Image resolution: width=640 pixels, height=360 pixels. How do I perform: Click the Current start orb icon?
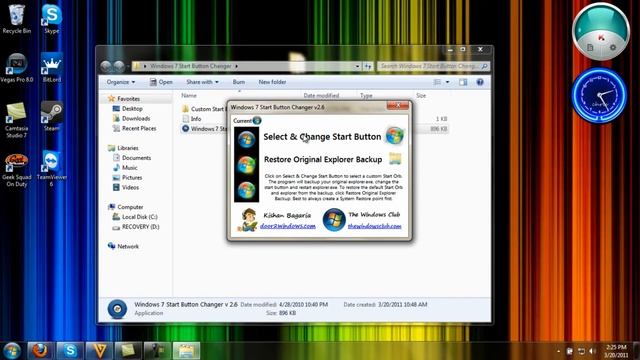257,120
